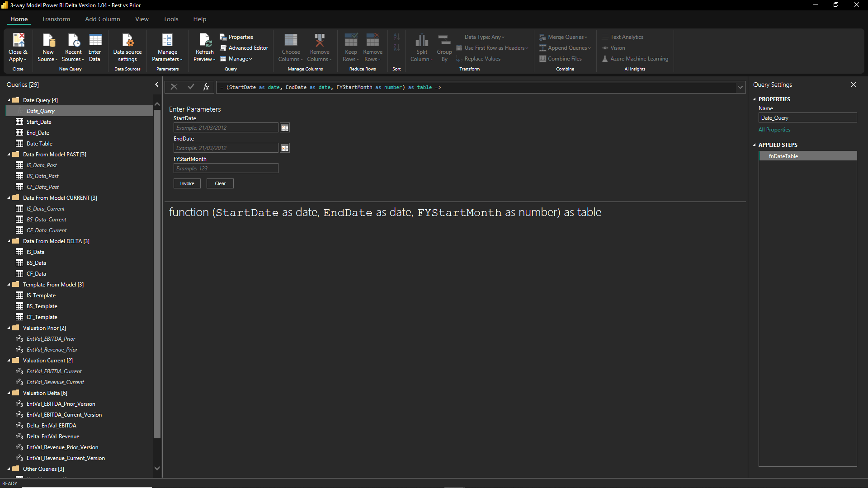Open the Tools tab
The height and width of the screenshot is (488, 868).
(x=171, y=19)
